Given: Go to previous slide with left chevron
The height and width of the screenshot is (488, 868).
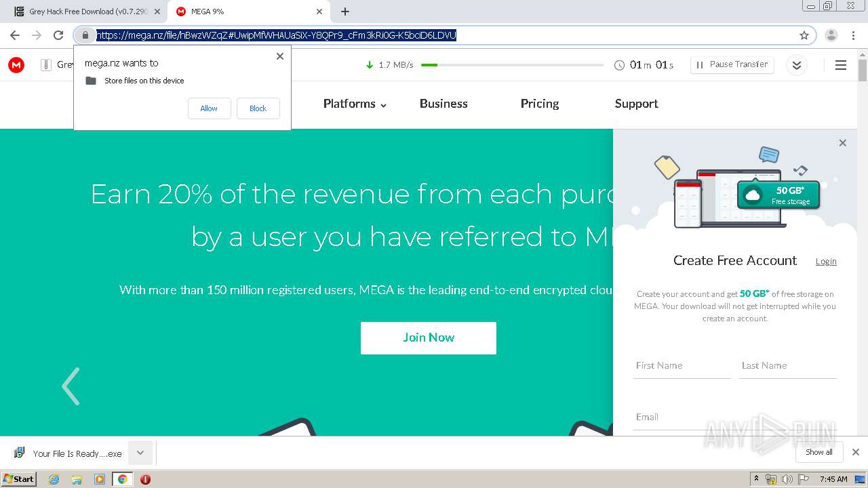Looking at the screenshot, I should [x=71, y=386].
